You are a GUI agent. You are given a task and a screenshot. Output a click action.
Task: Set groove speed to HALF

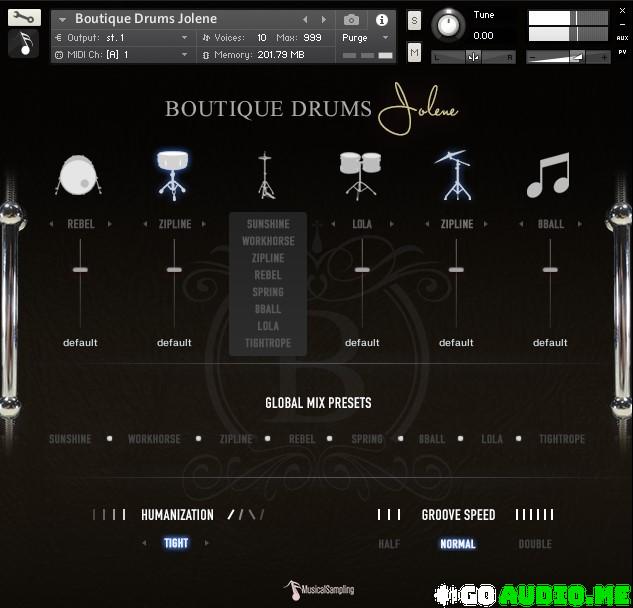[389, 544]
